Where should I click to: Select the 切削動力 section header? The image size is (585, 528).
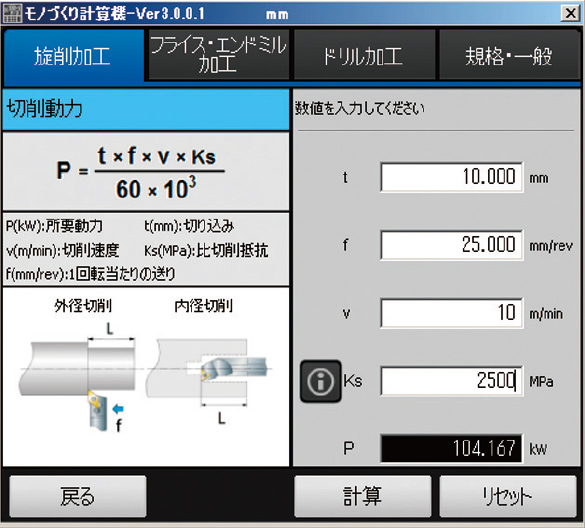tap(146, 109)
